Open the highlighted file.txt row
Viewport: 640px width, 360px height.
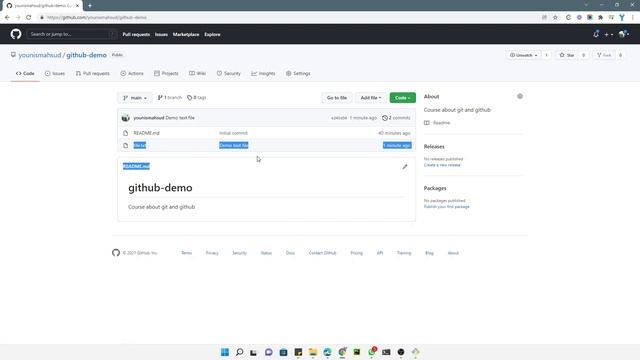click(140, 145)
